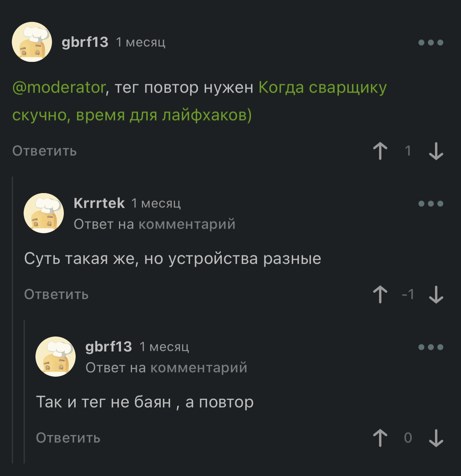Open the three-dot menu on gbrf13's last reply

(x=431, y=347)
